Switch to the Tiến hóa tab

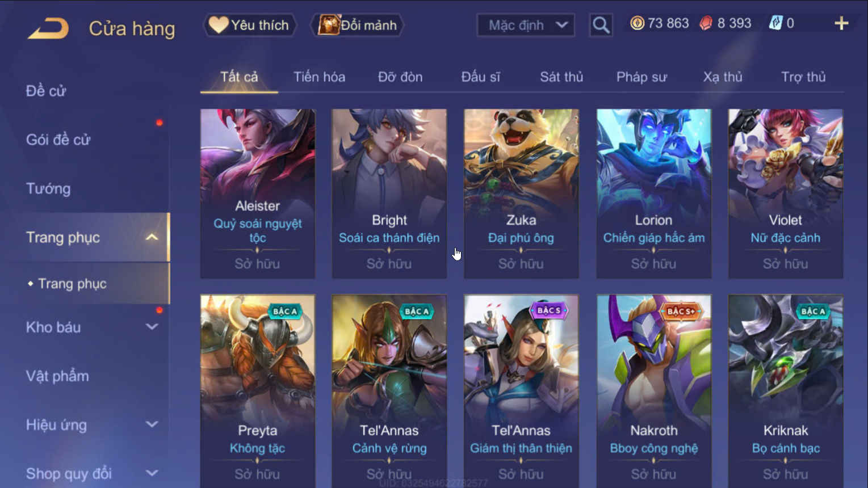point(319,77)
